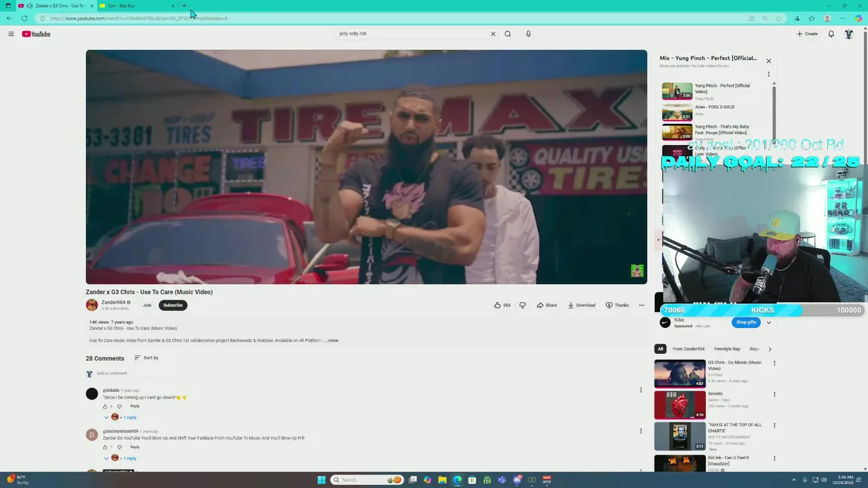
Task: Open Discord from the taskbar
Action: [517, 480]
